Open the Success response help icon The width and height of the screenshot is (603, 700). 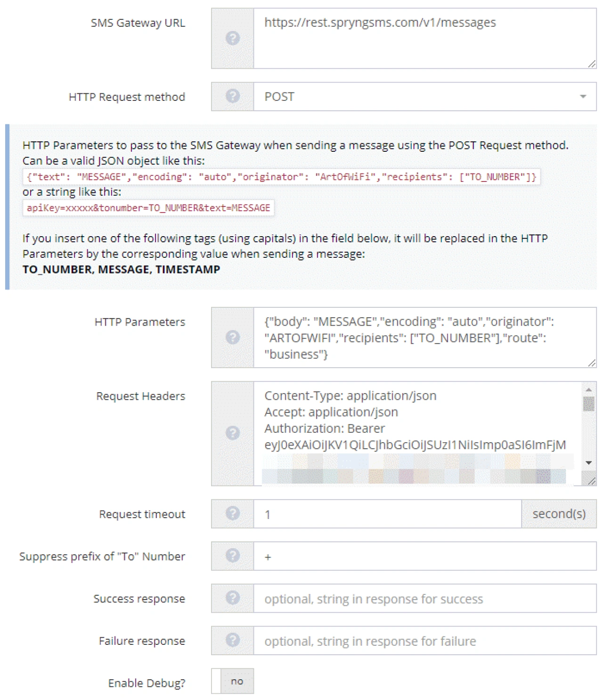pyautogui.click(x=232, y=598)
